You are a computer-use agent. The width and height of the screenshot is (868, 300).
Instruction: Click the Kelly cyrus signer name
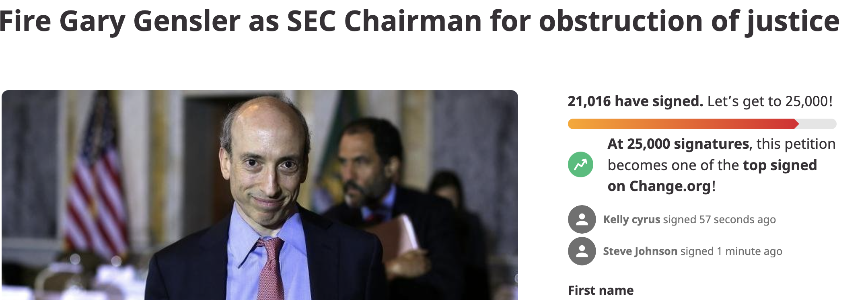[x=631, y=220]
